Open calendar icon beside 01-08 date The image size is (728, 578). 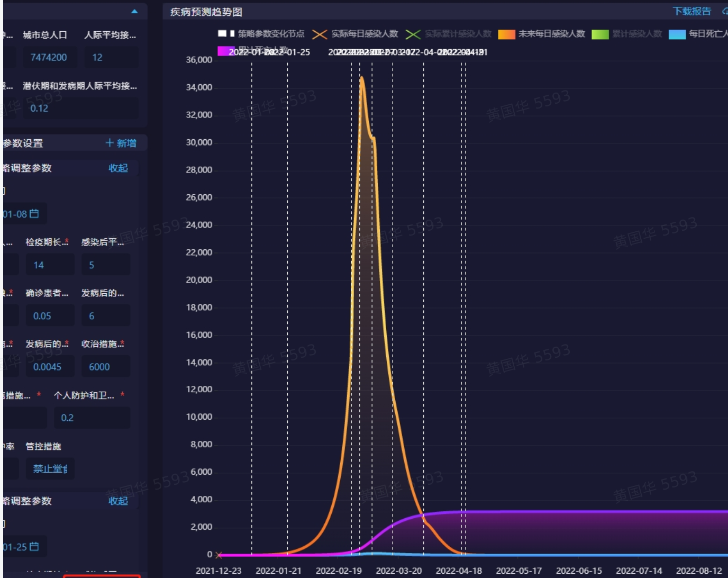(34, 213)
